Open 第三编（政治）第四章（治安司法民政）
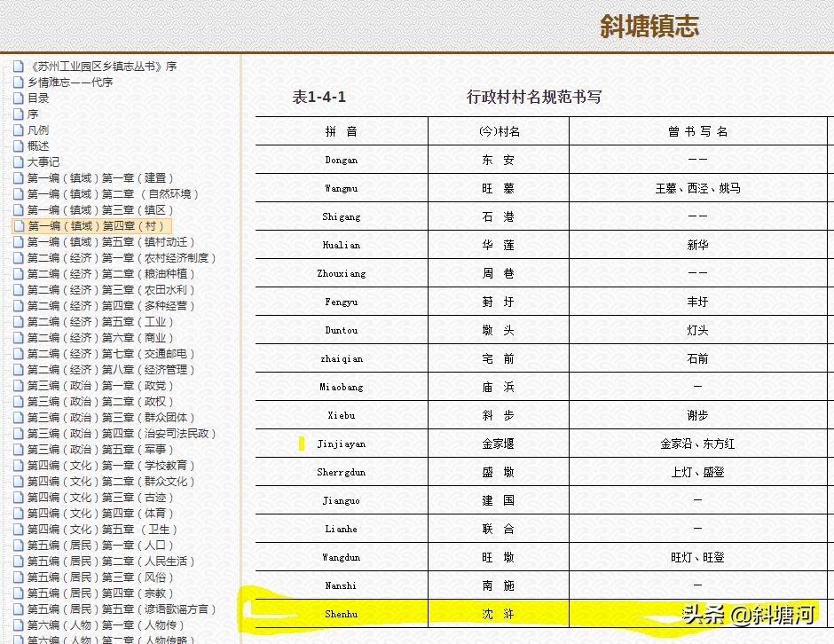The width and height of the screenshot is (834, 644). (x=122, y=433)
